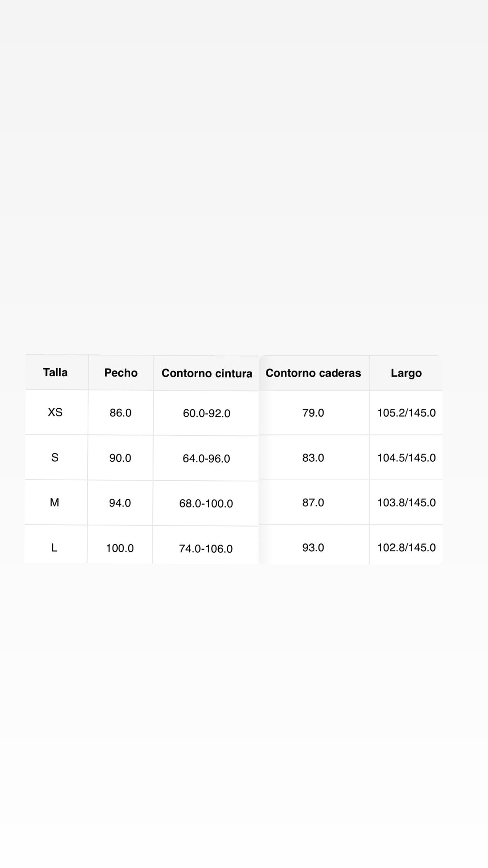This screenshot has height=868, width=488.
Task: Click the 104.5/145.0 length cell
Action: pyautogui.click(x=407, y=457)
